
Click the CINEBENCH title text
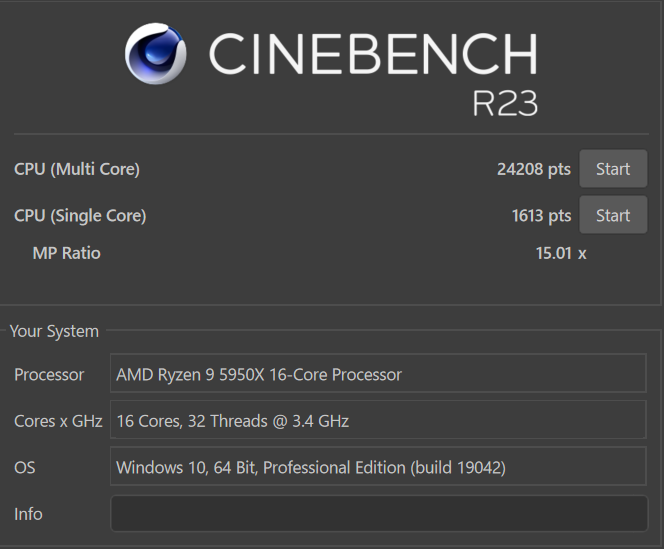[373, 54]
